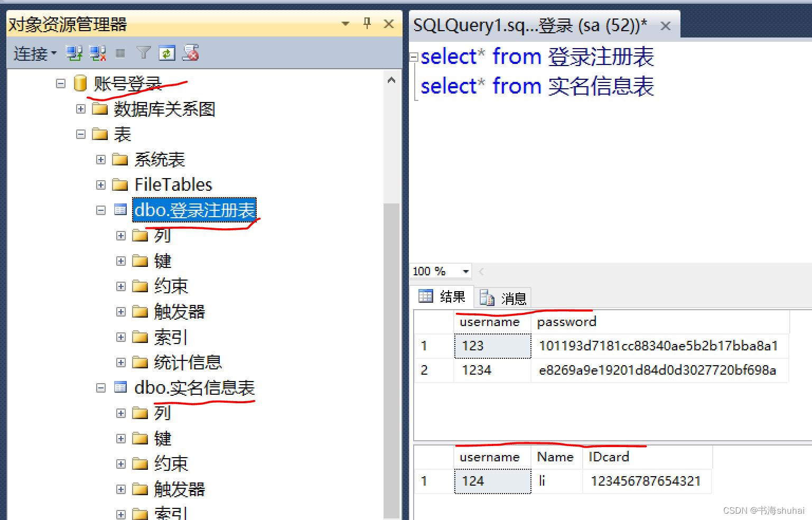The height and width of the screenshot is (520, 812).
Task: Open the Object Explorer window position arrow
Action: (346, 24)
